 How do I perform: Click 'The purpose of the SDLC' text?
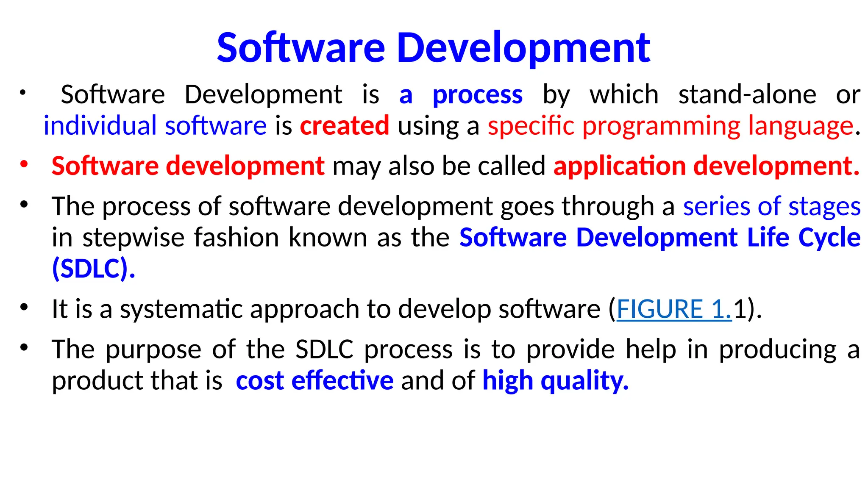click(x=202, y=349)
